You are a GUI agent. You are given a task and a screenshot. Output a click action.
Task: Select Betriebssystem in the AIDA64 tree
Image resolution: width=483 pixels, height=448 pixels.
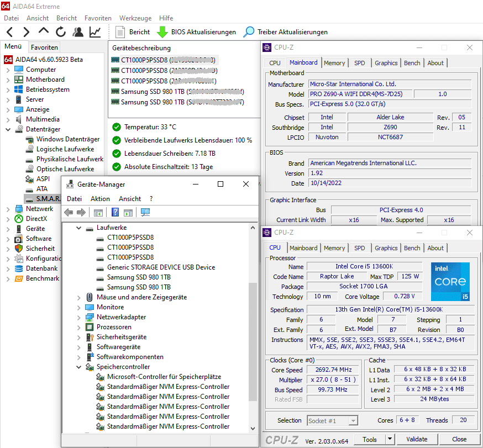click(x=48, y=89)
